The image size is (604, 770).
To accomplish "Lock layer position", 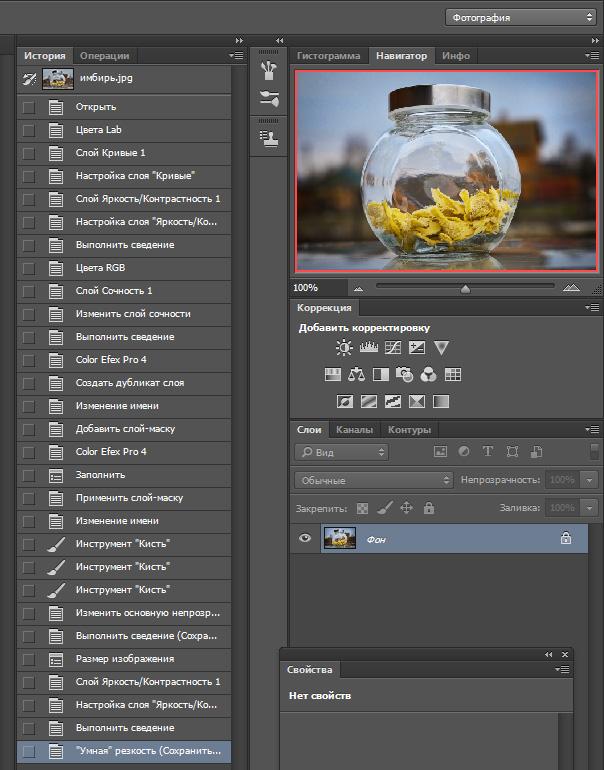I will 406,507.
